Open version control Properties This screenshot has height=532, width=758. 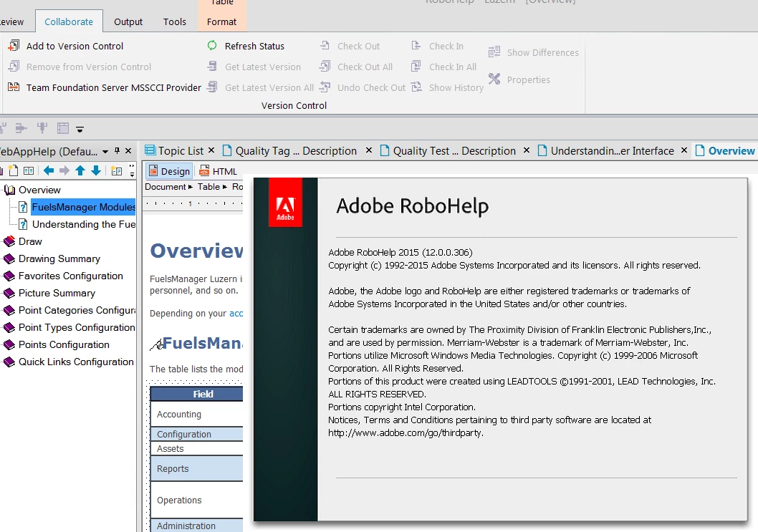pyautogui.click(x=519, y=79)
